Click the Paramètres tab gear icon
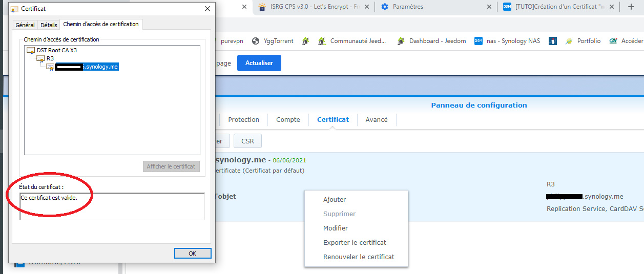The image size is (644, 274). (385, 7)
